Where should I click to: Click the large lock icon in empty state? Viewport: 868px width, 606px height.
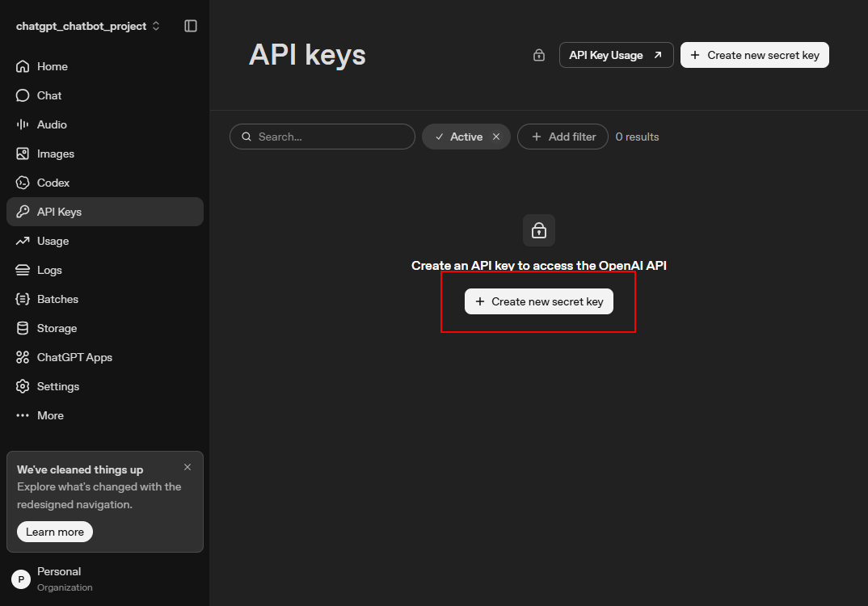[x=538, y=230]
